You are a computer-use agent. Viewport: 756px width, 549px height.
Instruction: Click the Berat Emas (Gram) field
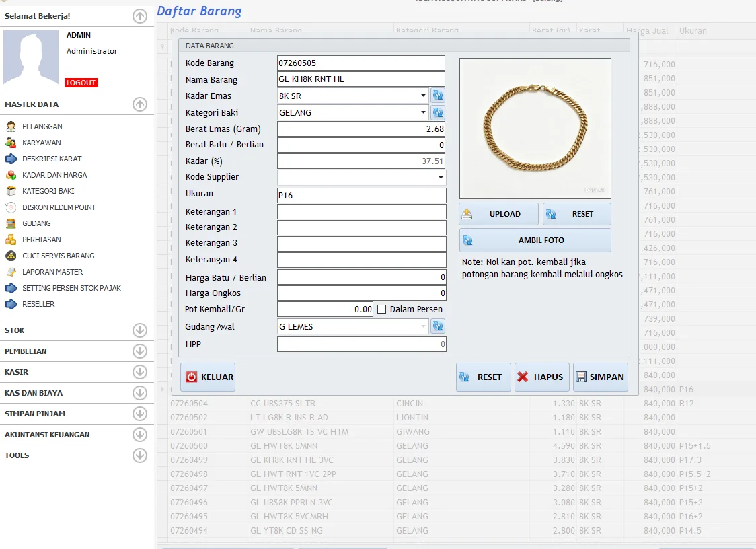pos(361,129)
